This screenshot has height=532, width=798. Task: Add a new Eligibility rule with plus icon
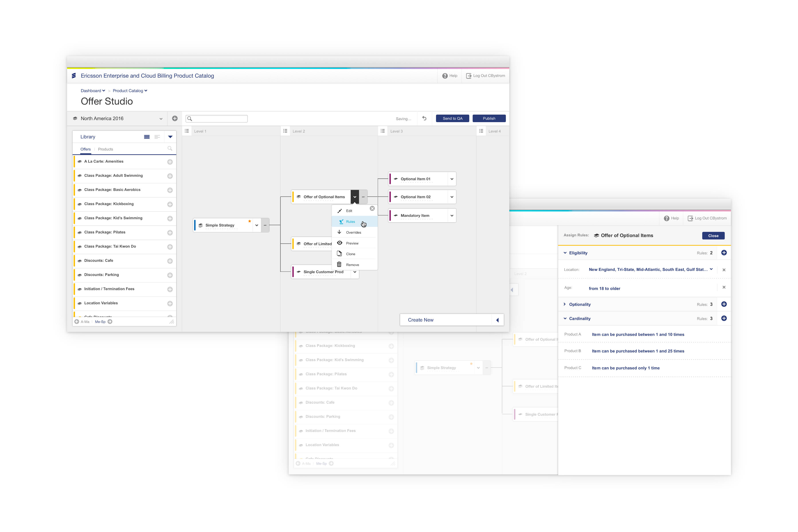coord(724,253)
